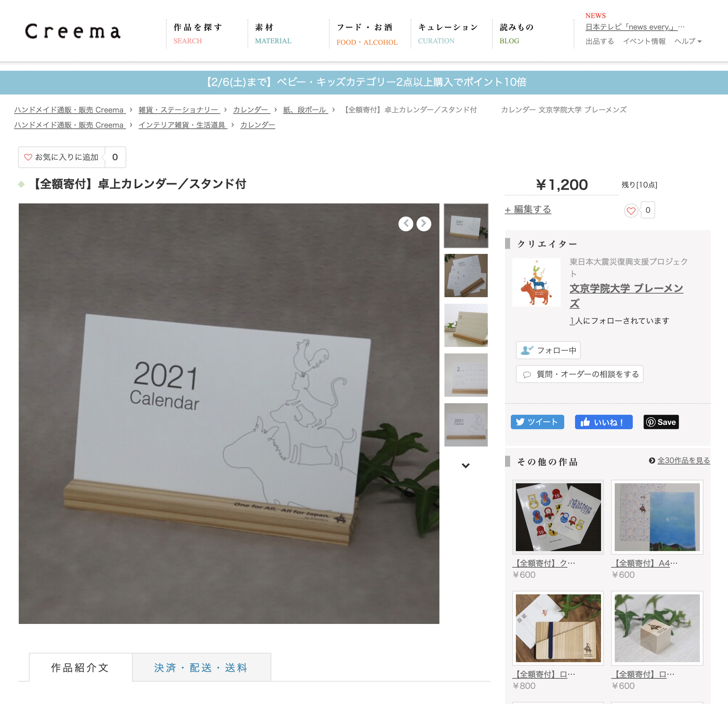
Task: Toggle お気に入りに追加 favorite button
Action: (x=62, y=157)
